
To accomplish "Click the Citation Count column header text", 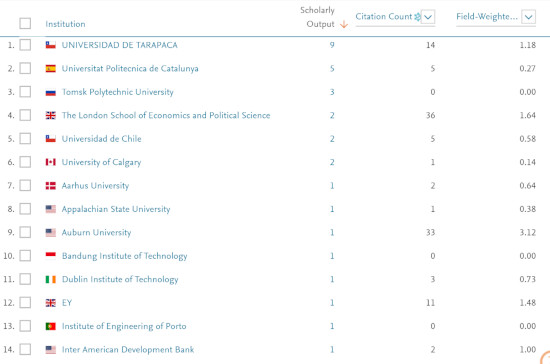I will tap(384, 16).
